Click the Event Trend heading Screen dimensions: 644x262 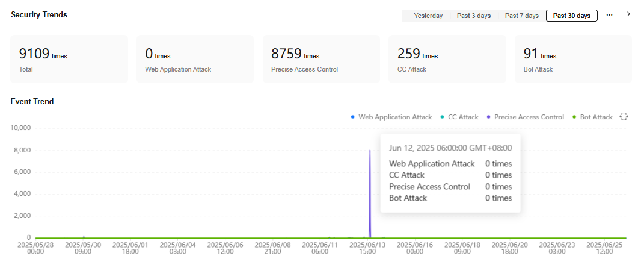click(32, 101)
